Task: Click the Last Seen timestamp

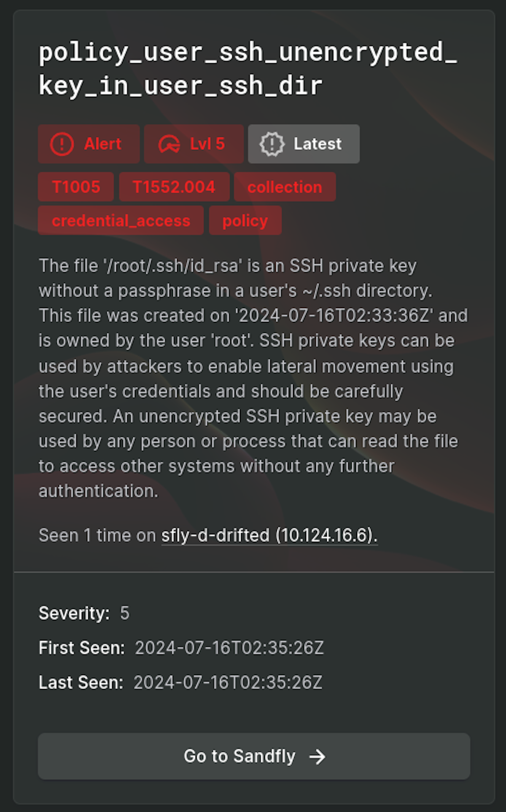Action: click(228, 682)
